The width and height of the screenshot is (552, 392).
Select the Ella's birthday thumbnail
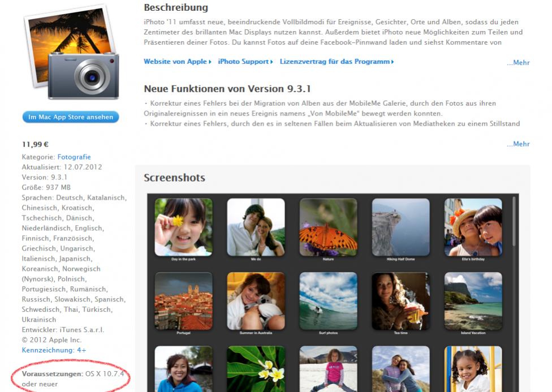pos(473,227)
